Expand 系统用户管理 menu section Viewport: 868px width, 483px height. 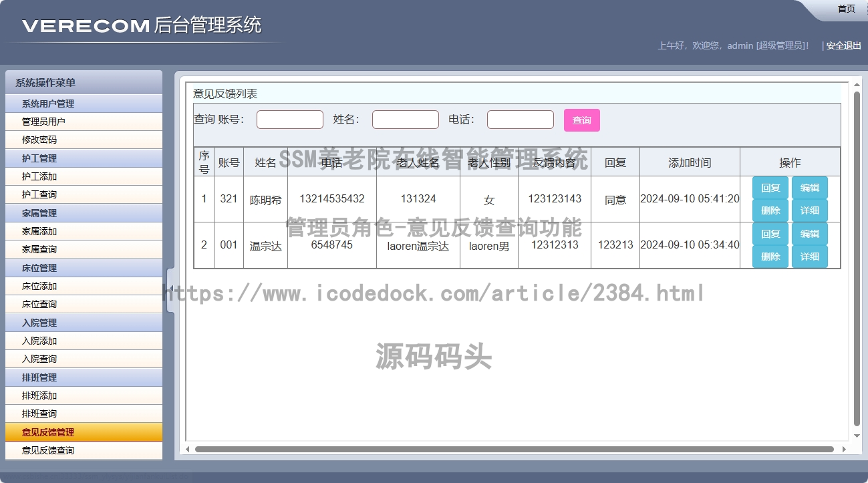click(x=84, y=104)
